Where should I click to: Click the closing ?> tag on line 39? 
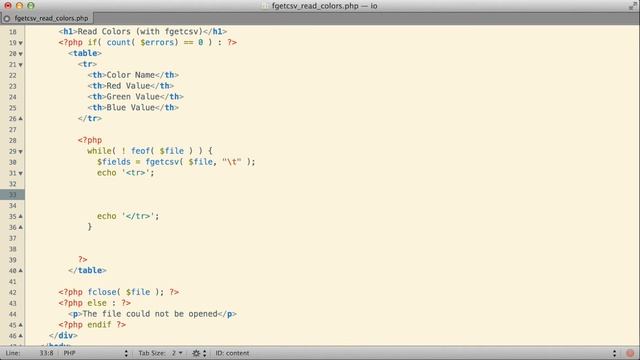tap(82, 260)
